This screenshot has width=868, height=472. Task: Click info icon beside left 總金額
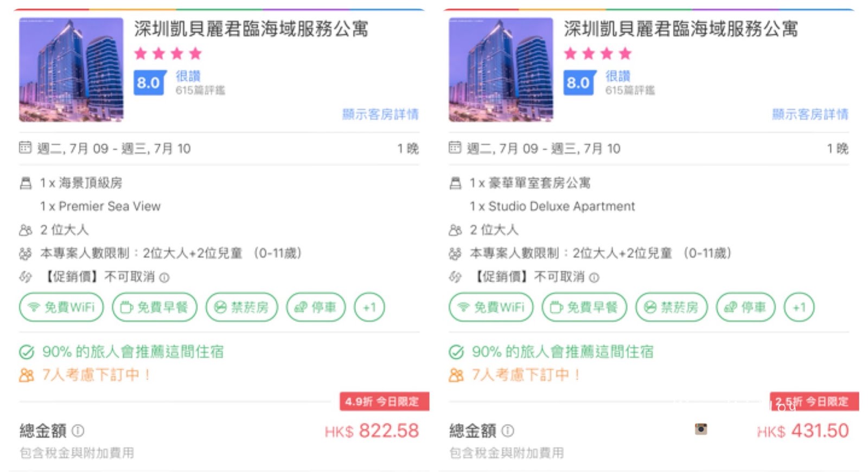(x=78, y=431)
